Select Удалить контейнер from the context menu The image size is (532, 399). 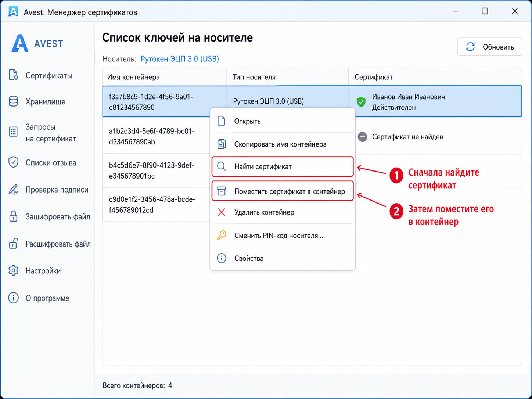[283, 212]
